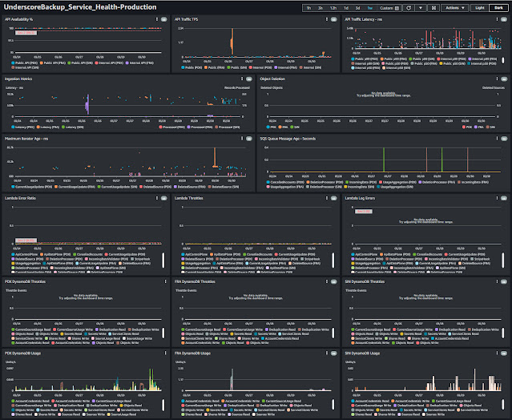Refresh the dashboard with the reload icon
Viewport: 512px width, 420px height.
tap(409, 8)
